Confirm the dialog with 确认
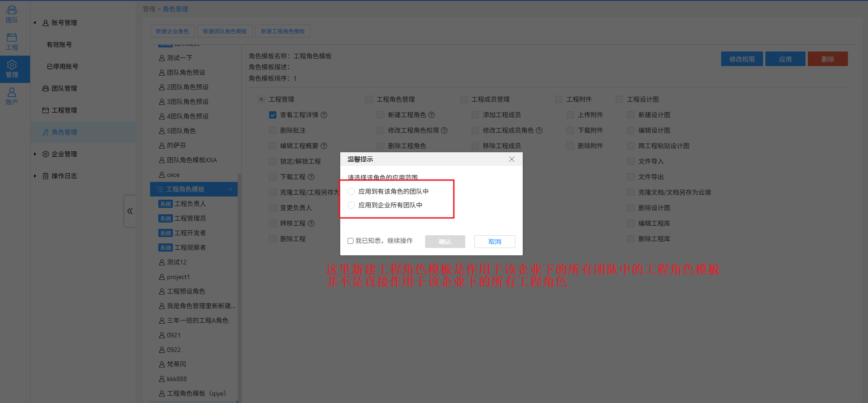Screen dimensions: 868x403 click(x=445, y=242)
